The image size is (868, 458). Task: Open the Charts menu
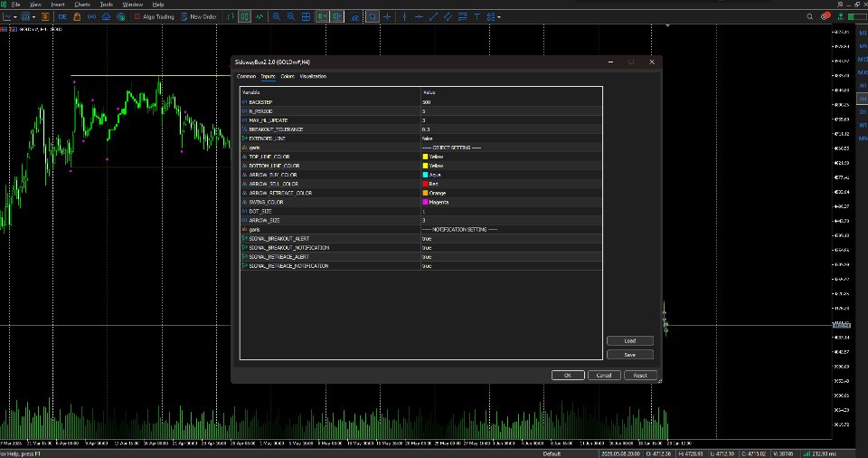click(x=82, y=5)
